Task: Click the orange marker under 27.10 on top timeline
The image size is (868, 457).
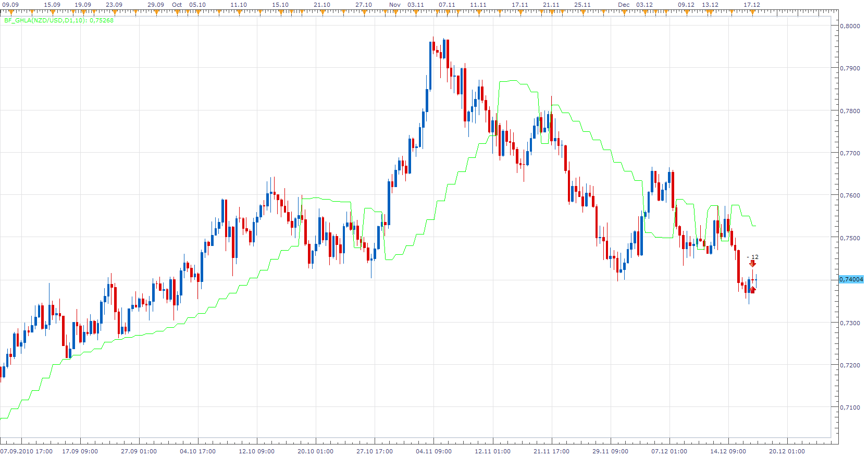Action: point(364,11)
